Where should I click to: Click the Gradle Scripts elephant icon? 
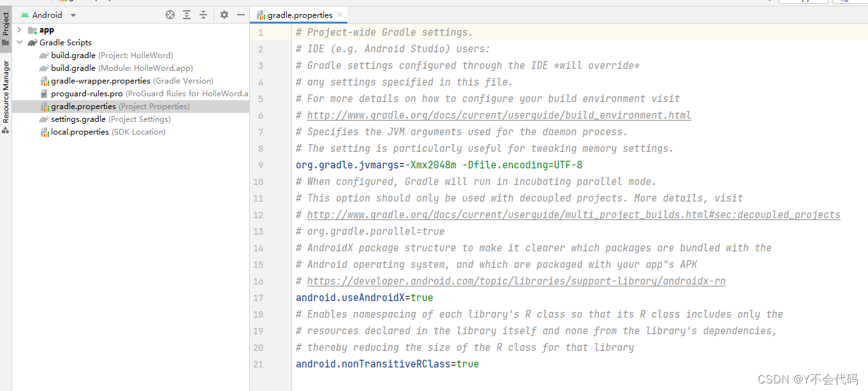tap(33, 43)
